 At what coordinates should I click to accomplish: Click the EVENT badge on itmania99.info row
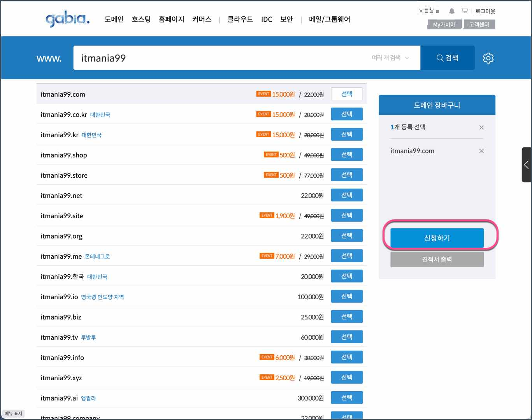267,357
